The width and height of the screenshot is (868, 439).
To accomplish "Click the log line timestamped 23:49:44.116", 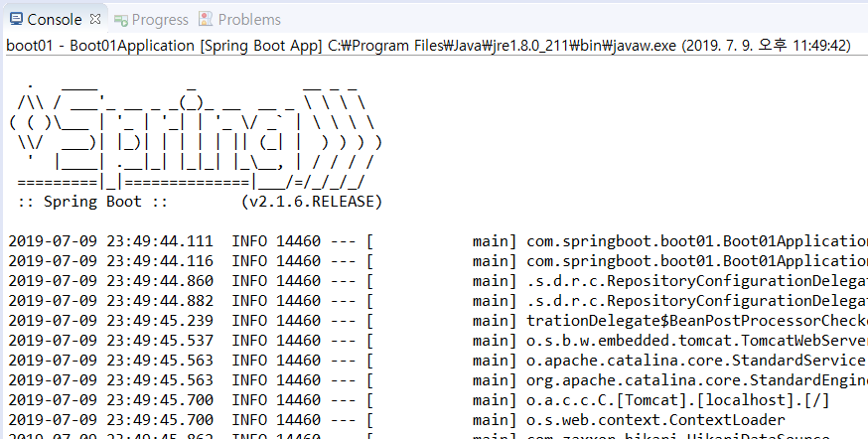I will coord(438,261).
